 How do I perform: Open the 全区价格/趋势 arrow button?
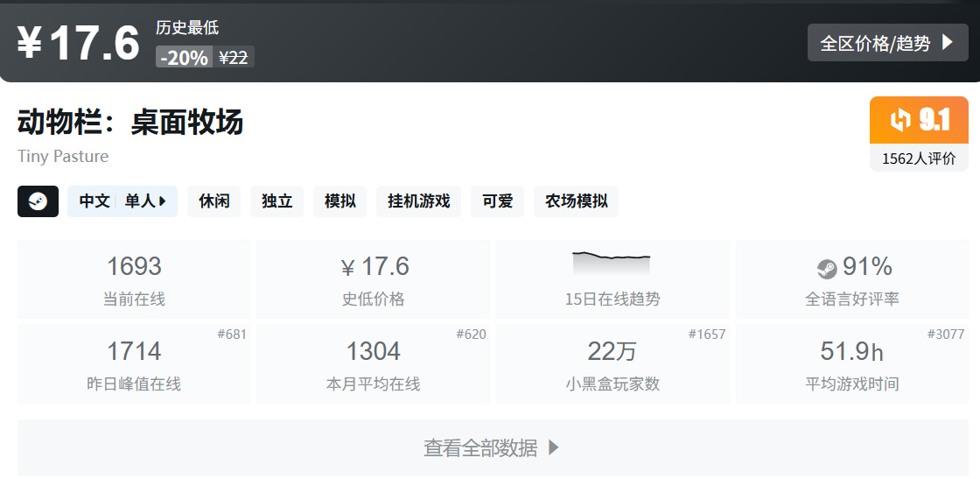coord(887,43)
